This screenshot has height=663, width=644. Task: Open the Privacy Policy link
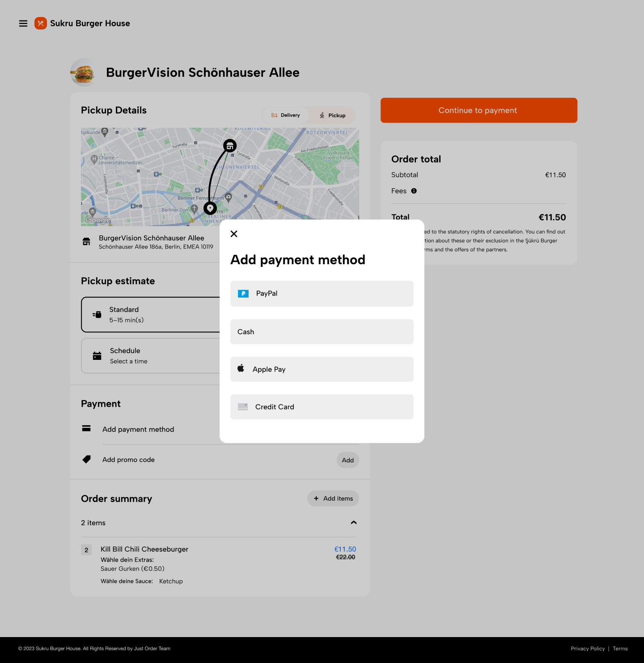(x=588, y=649)
